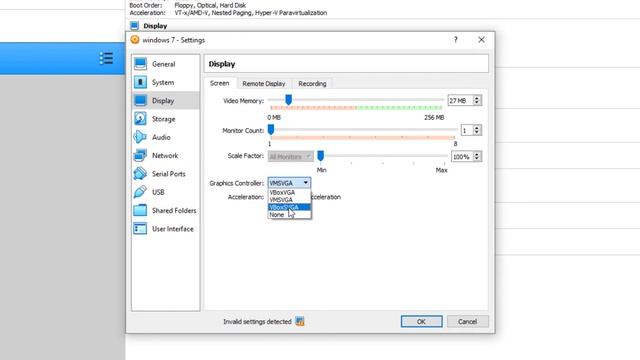Click the Scale Factor 100% field
This screenshot has height=360, width=640.
(462, 157)
